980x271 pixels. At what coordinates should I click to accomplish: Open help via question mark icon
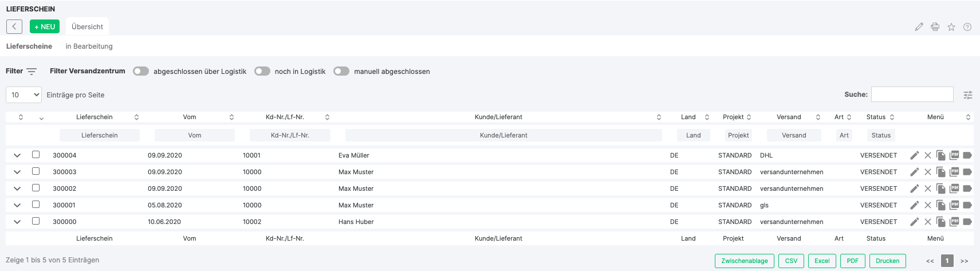tap(967, 27)
